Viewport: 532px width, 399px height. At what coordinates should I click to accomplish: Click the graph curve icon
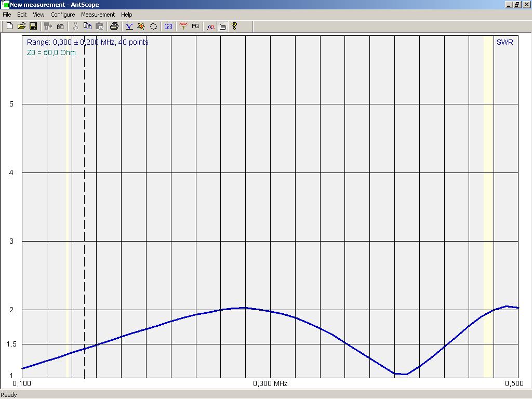tap(129, 26)
